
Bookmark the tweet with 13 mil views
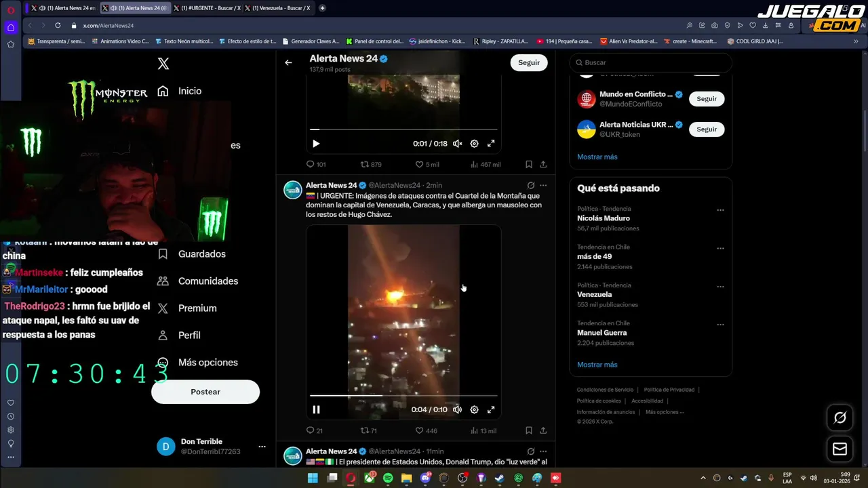529,430
